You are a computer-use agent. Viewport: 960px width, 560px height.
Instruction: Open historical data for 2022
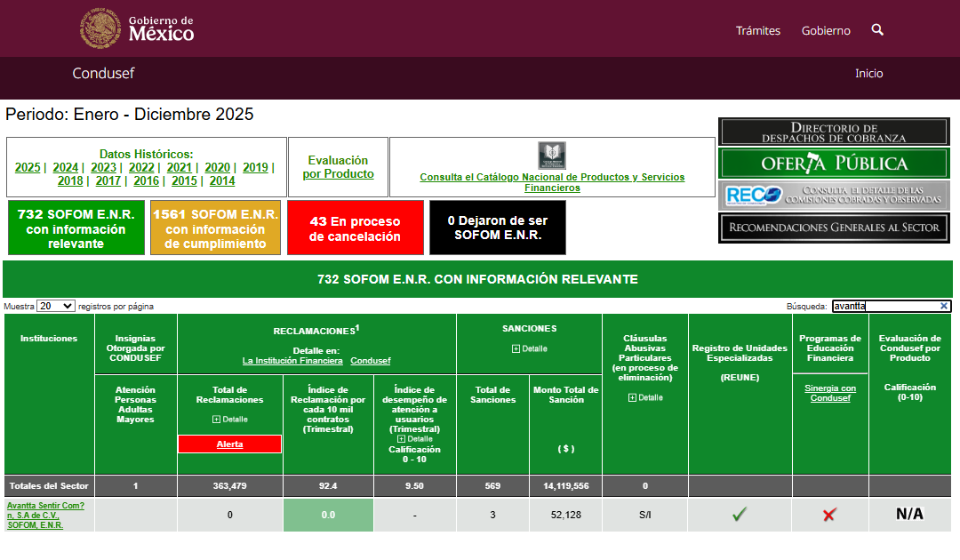pos(141,168)
